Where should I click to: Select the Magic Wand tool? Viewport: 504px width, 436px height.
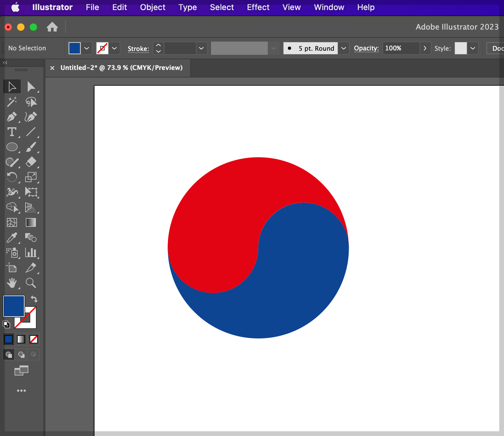coord(12,102)
